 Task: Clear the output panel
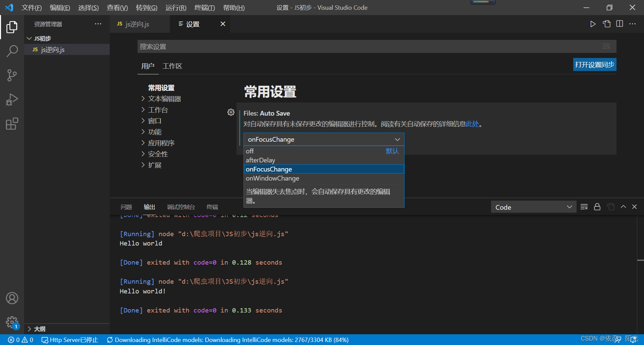[x=584, y=207]
